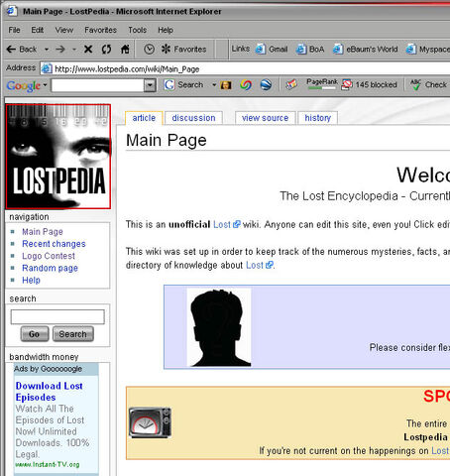
Task: Stop loading with the X icon
Action: pos(88,50)
